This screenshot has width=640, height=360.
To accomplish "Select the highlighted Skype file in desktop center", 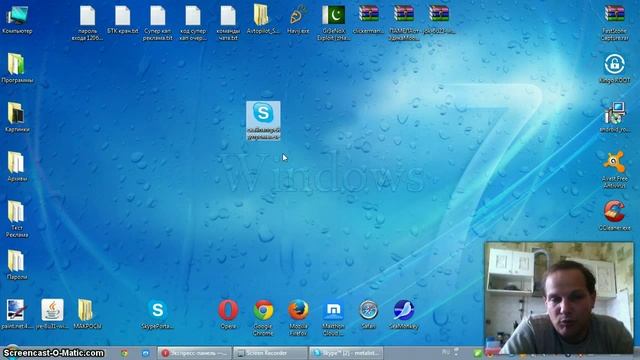I will [263, 121].
